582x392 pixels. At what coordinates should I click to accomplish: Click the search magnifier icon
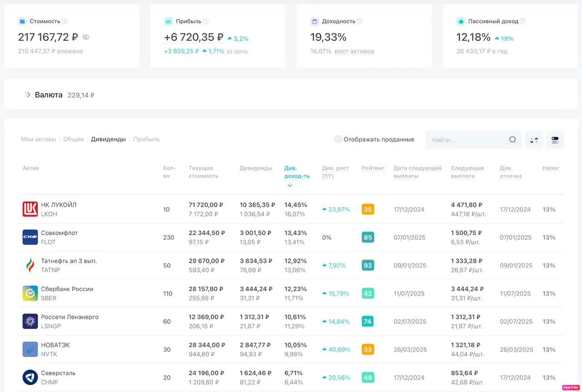512,140
